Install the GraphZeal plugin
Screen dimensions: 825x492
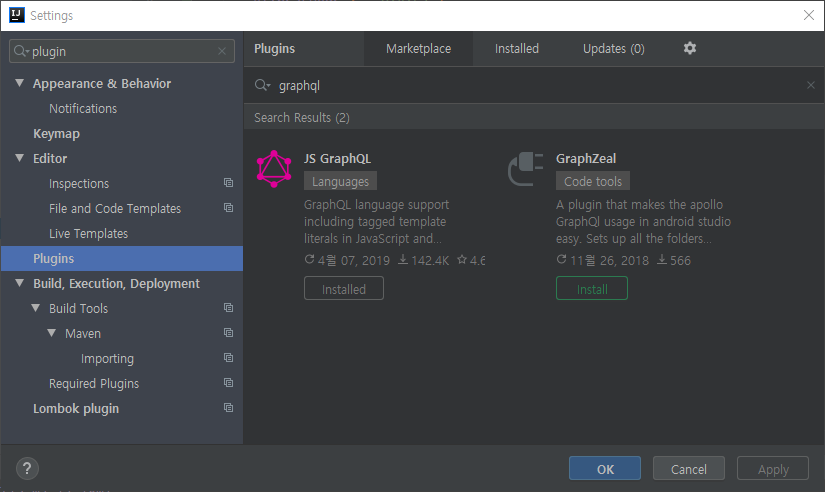pyautogui.click(x=592, y=288)
